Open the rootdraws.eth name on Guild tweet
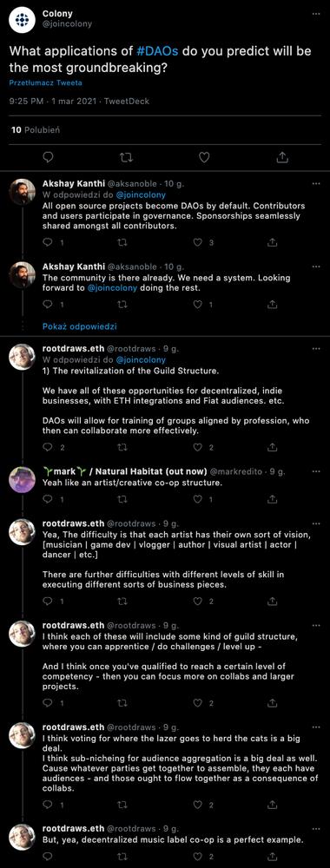330x868 pixels. coord(73,349)
